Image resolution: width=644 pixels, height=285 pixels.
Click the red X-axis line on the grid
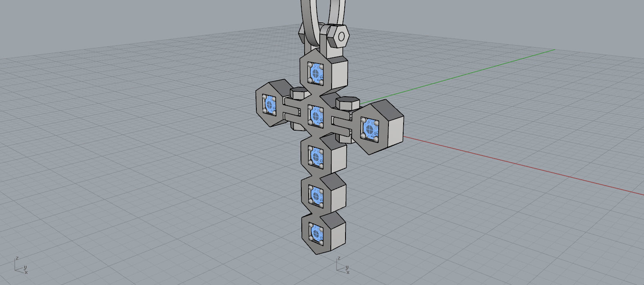(523, 165)
